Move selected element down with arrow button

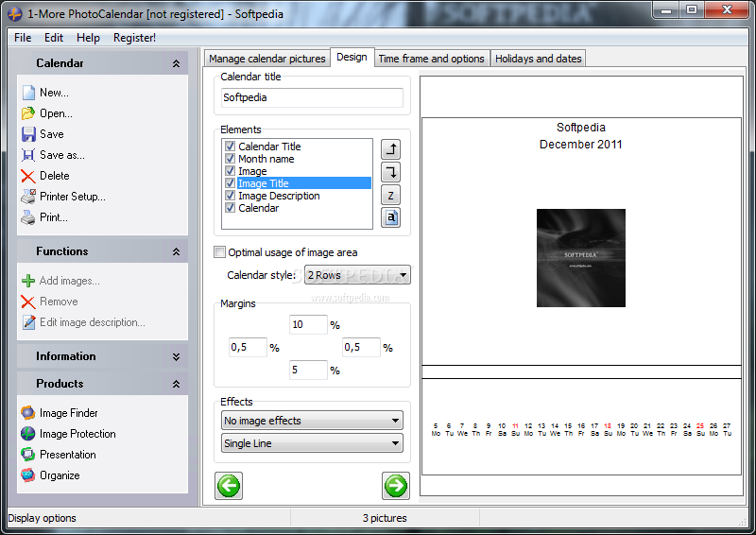click(390, 172)
